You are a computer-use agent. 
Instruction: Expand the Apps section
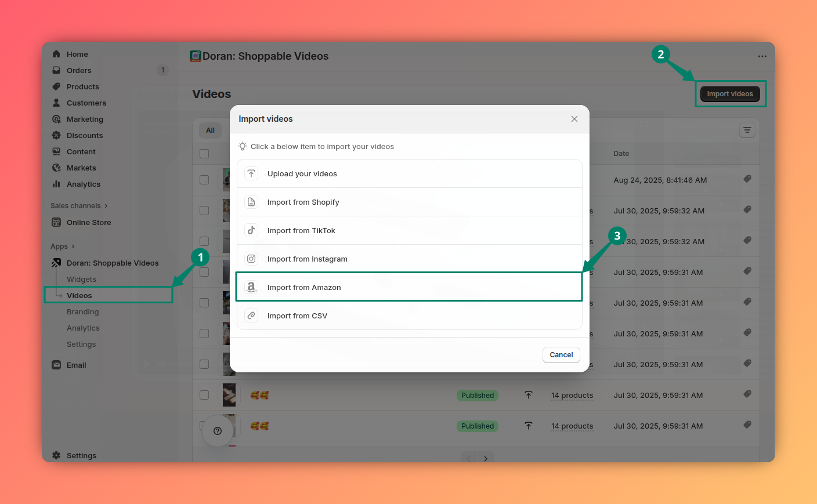(x=63, y=246)
